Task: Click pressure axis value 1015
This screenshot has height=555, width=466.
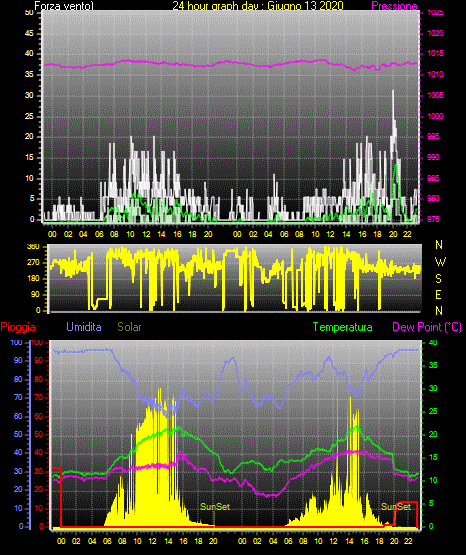Action: [x=435, y=53]
